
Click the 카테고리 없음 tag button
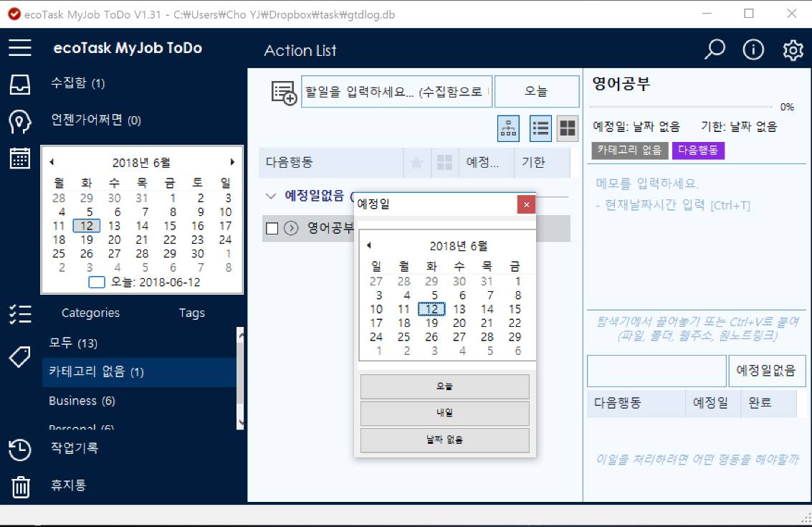click(630, 151)
